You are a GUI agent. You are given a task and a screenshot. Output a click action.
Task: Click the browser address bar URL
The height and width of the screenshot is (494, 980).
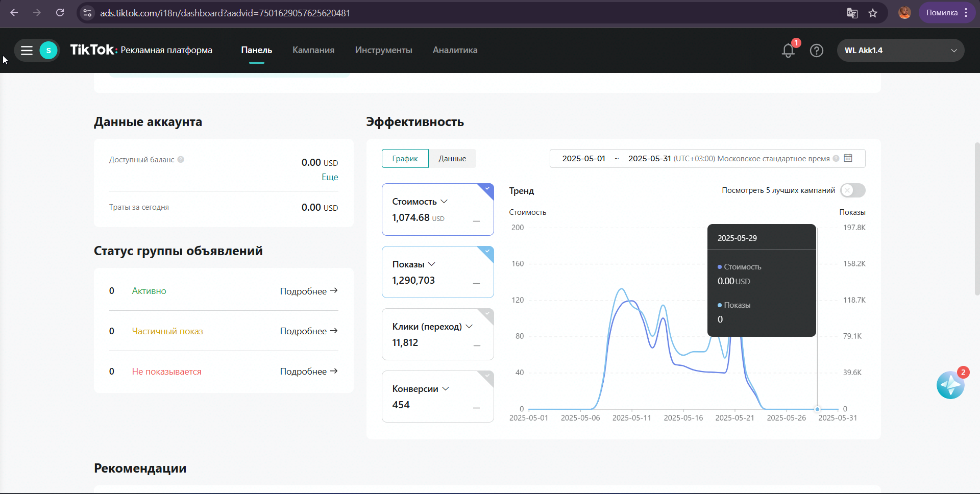pos(225,13)
